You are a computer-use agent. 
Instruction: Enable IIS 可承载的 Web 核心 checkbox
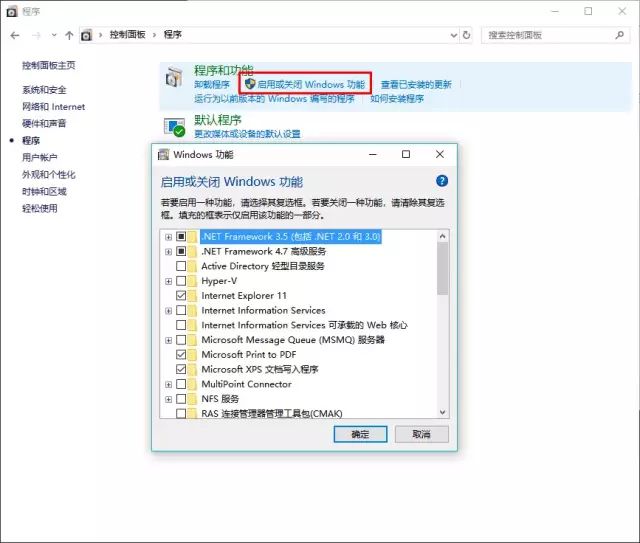click(181, 325)
